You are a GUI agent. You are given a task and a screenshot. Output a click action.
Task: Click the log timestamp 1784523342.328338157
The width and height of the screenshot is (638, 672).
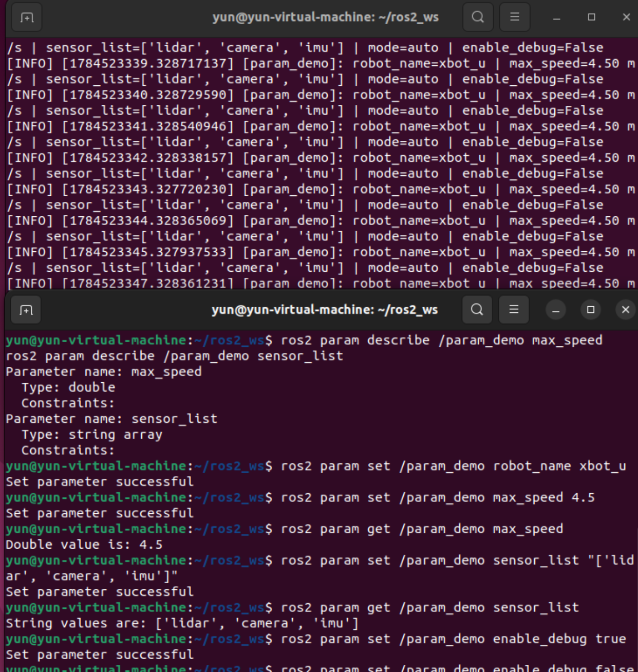pyautogui.click(x=148, y=158)
